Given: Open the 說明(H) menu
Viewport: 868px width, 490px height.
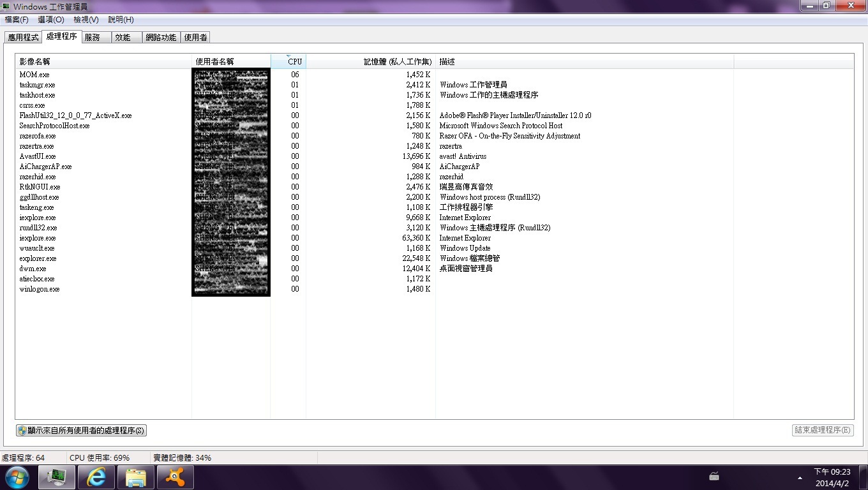Looking at the screenshot, I should pos(121,20).
